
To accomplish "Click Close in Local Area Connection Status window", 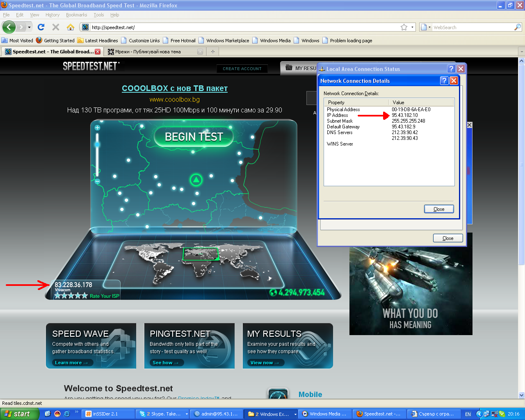I will (448, 238).
